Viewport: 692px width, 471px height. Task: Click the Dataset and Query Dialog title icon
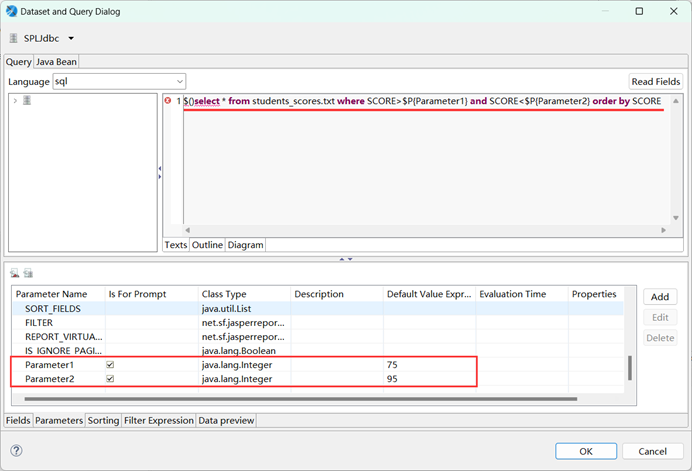pos(11,11)
